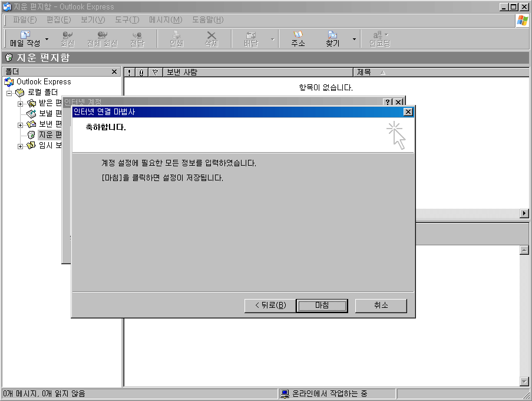The width and height of the screenshot is (532, 401).
Task: Click the 회신 (Reply) toolbar icon
Action: click(68, 39)
